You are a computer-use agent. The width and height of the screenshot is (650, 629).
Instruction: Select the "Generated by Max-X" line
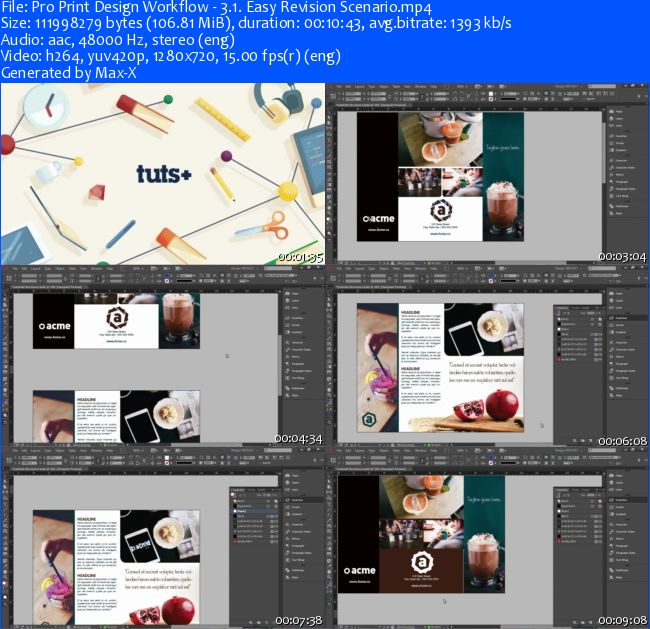[x=69, y=73]
